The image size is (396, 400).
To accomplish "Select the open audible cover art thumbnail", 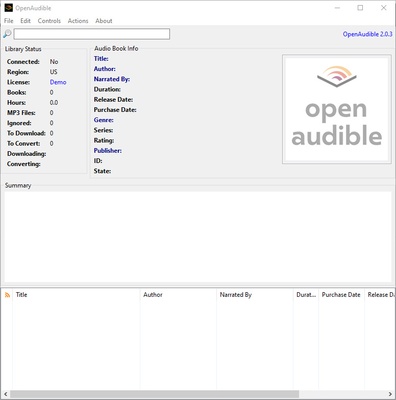I will (x=337, y=109).
